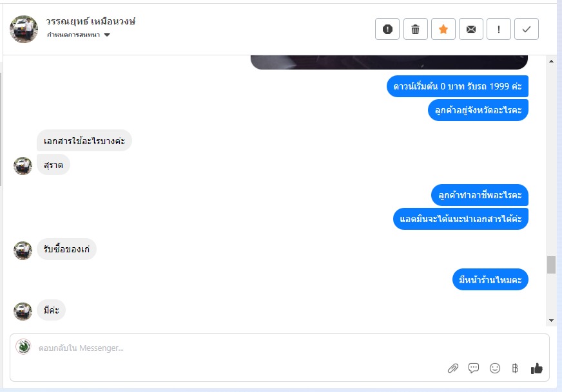Screen dimensions: 562x392
Task: Click the spam report octagon icon
Action: pyautogui.click(x=387, y=29)
